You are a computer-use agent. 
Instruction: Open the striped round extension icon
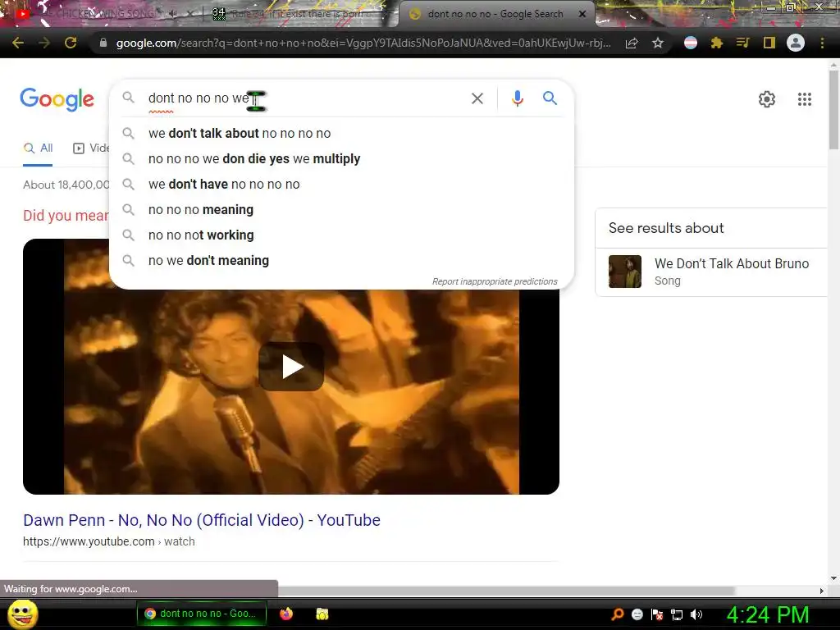tap(691, 43)
